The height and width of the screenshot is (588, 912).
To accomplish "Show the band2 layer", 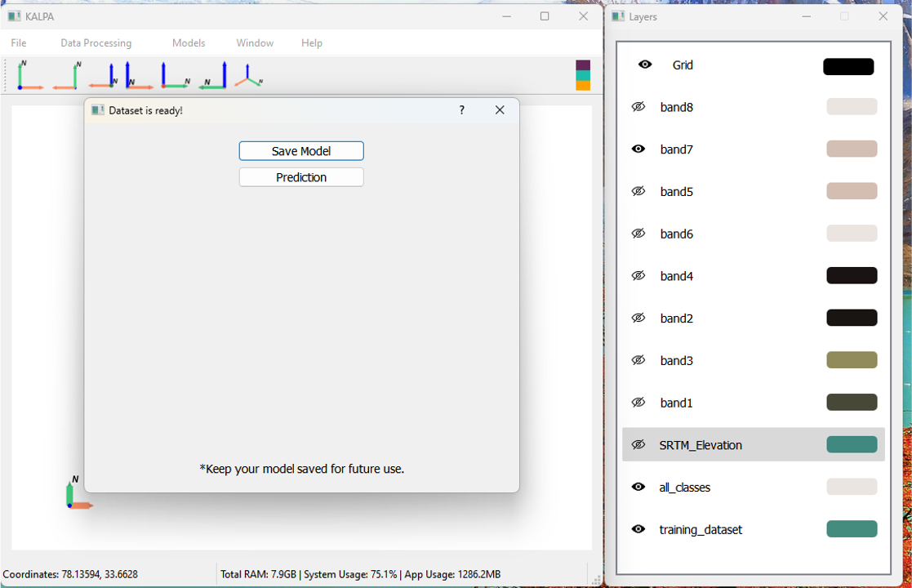I will pyautogui.click(x=638, y=318).
